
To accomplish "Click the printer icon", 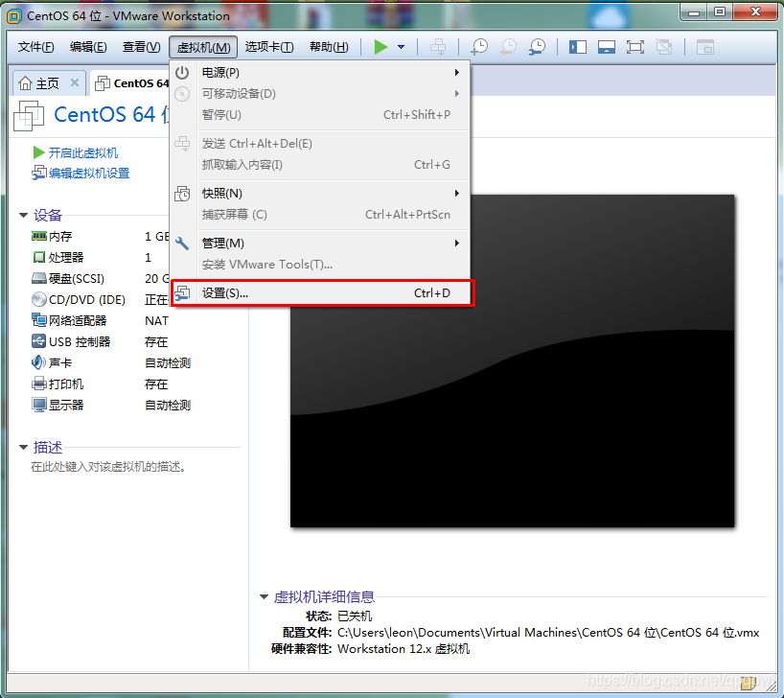I will click(x=39, y=384).
